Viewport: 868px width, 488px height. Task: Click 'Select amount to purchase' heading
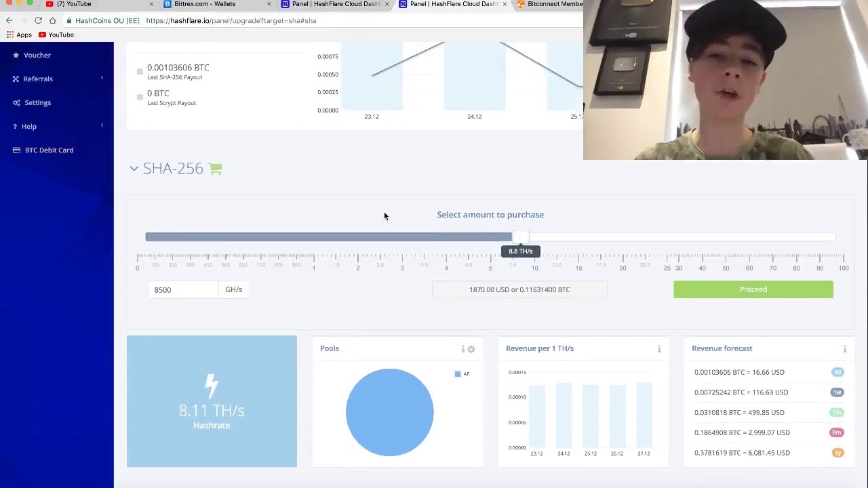[490, 215]
